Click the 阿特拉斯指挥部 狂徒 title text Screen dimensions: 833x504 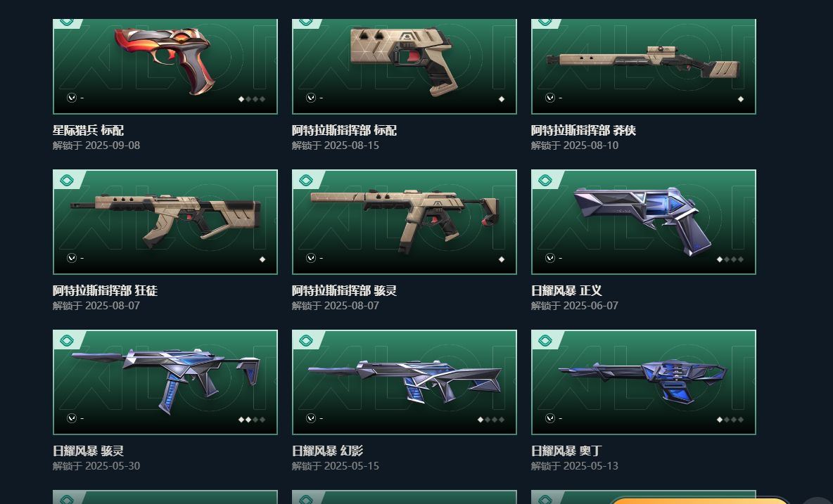coord(106,291)
